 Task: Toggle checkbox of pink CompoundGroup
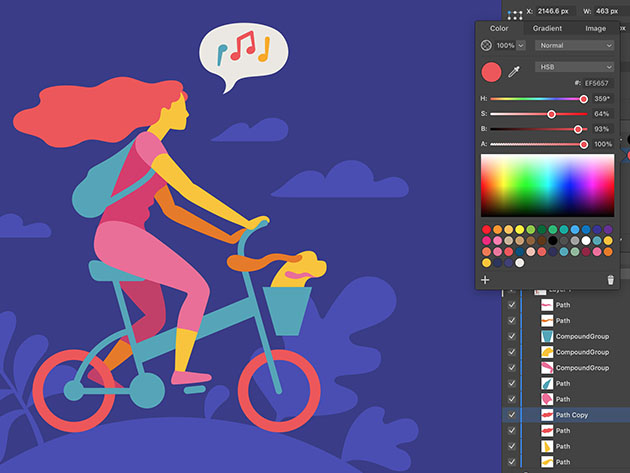[511, 368]
